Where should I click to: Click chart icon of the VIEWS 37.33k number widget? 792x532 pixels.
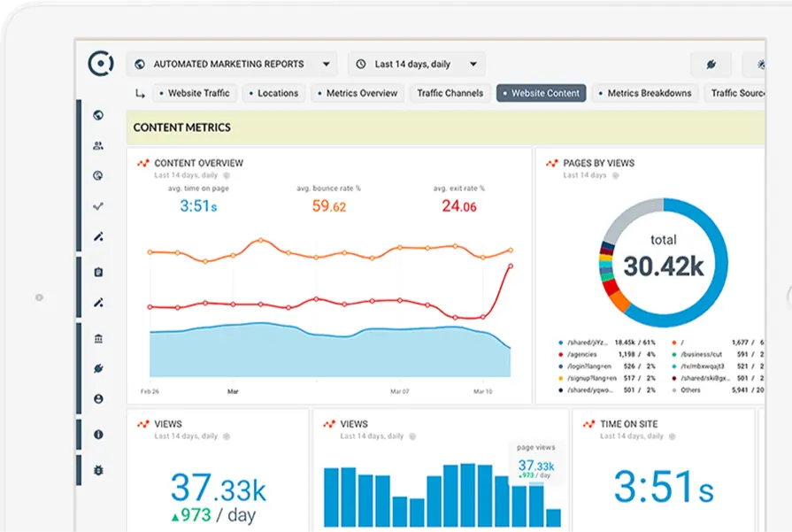point(143,424)
